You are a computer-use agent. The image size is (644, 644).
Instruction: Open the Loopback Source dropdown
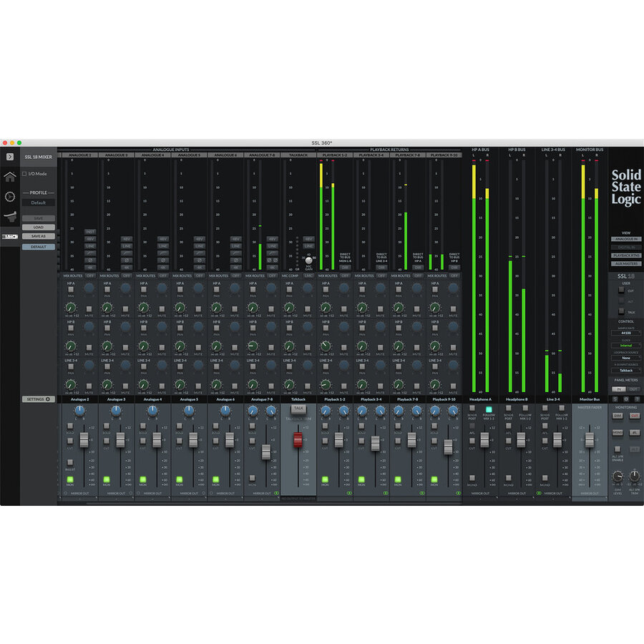[625, 358]
